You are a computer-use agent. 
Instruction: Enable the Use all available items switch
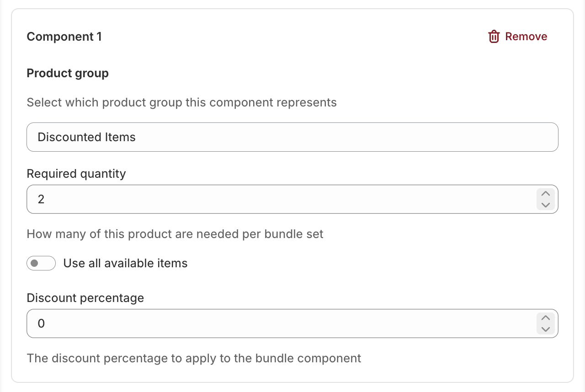(41, 263)
